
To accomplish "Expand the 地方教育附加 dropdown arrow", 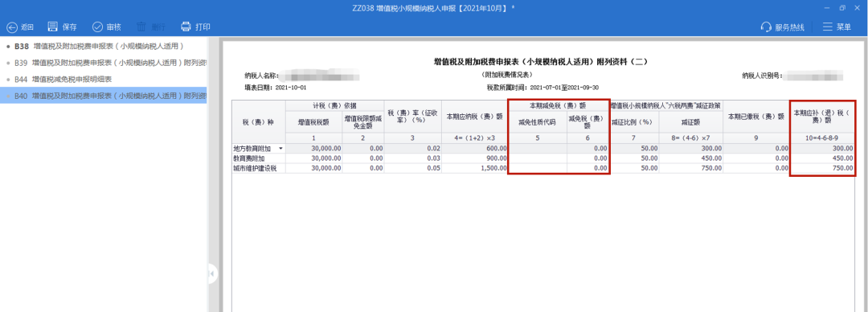I will coord(280,149).
